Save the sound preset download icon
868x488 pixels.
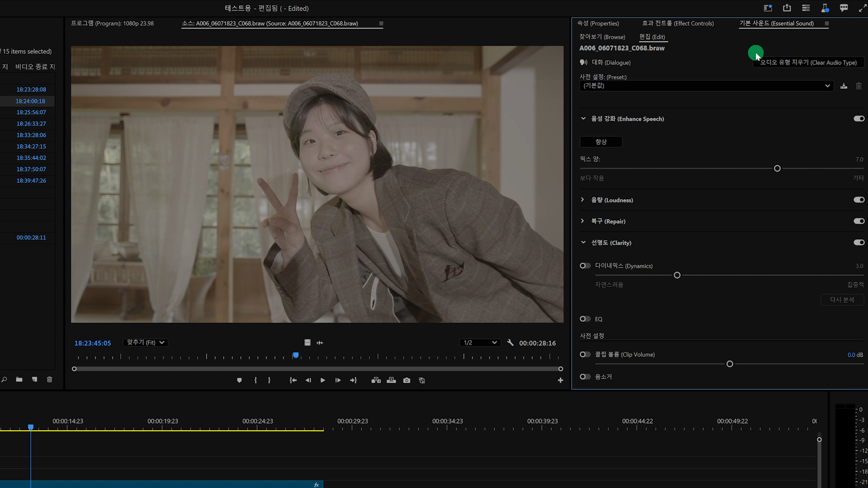pyautogui.click(x=844, y=86)
